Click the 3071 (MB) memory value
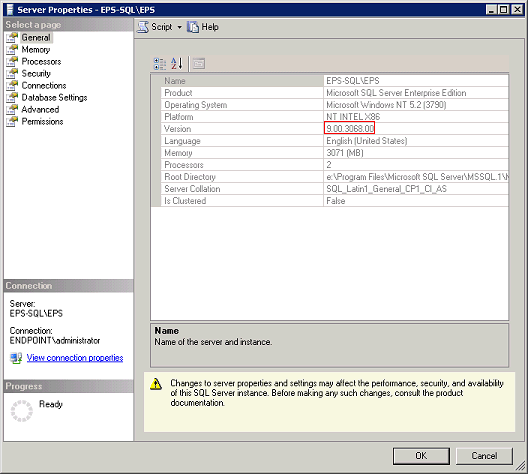Viewport: 528px width, 474px height. (345, 153)
